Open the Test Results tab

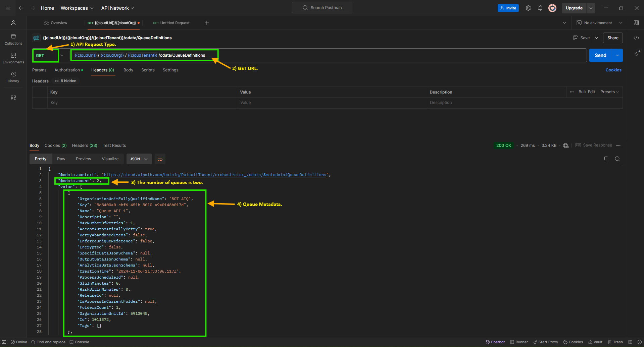(x=114, y=146)
